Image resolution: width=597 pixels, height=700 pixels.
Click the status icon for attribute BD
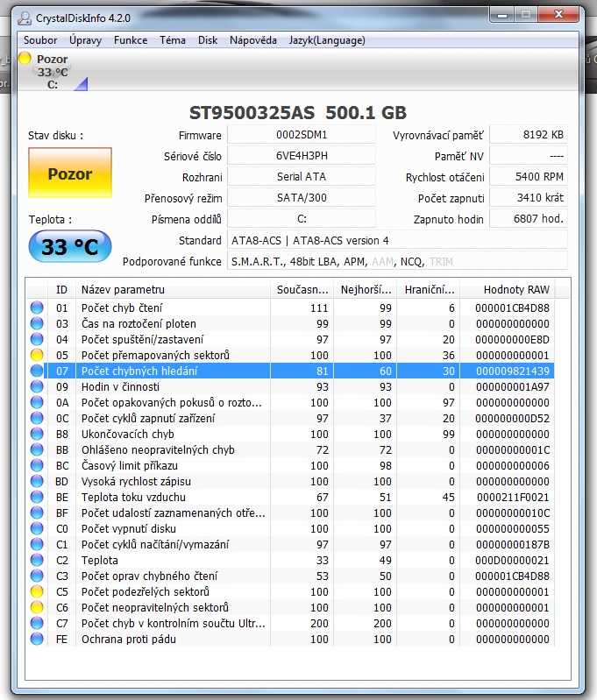[37, 481]
